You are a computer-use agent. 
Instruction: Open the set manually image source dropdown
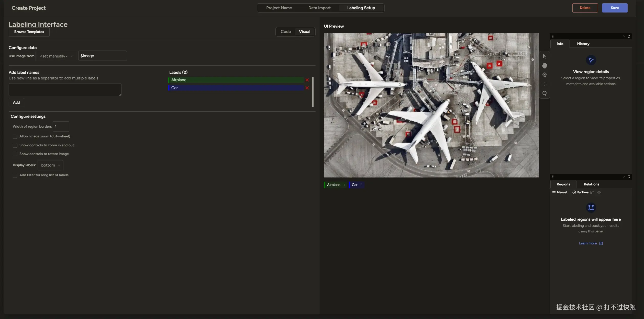[56, 56]
